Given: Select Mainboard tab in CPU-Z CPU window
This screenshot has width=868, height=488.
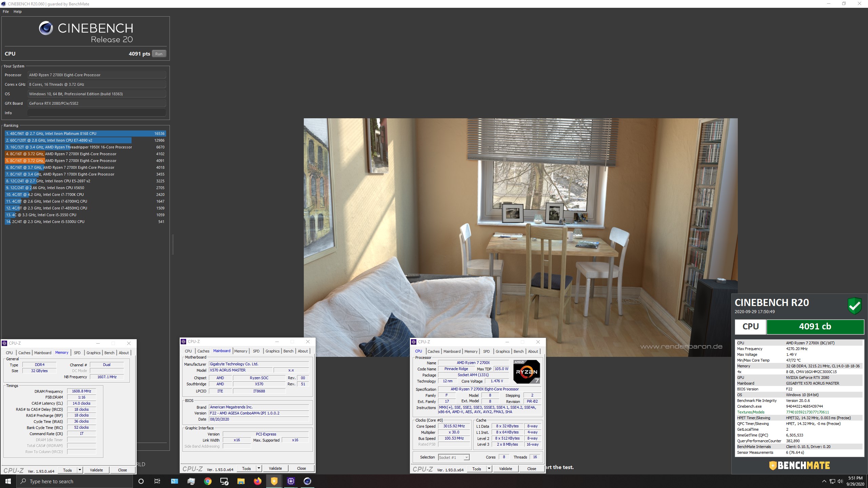Looking at the screenshot, I should coord(452,351).
